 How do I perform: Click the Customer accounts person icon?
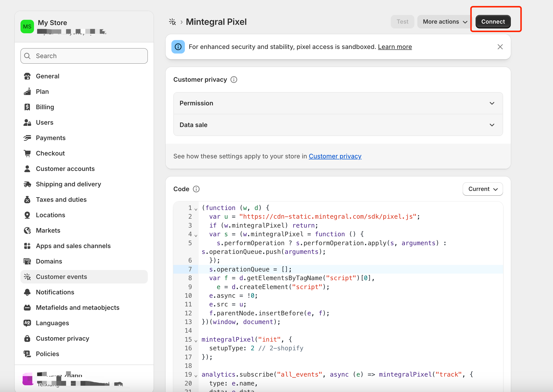pos(27,169)
